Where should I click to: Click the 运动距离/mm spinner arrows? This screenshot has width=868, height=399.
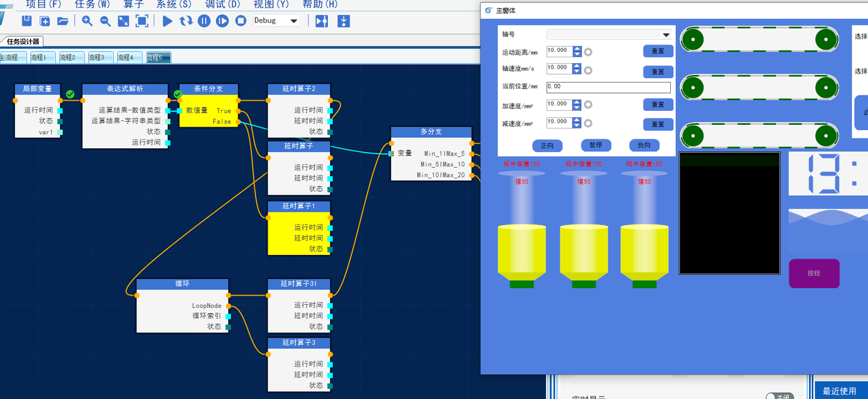(x=577, y=51)
